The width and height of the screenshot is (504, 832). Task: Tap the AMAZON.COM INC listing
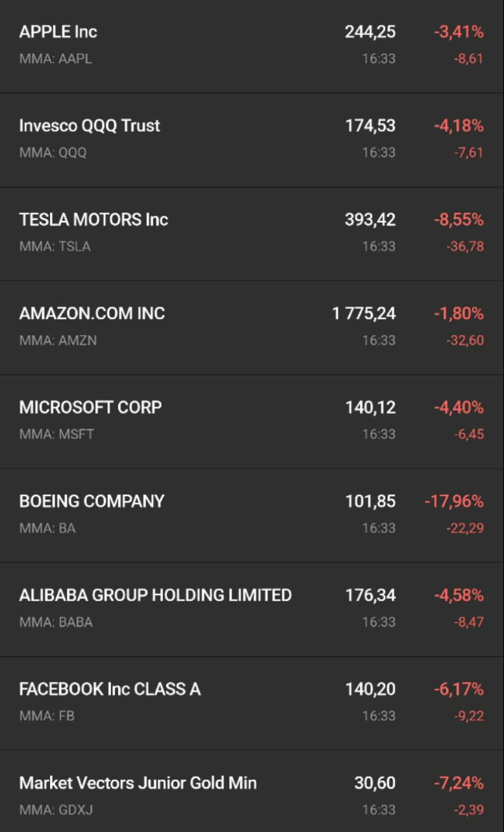point(252,328)
